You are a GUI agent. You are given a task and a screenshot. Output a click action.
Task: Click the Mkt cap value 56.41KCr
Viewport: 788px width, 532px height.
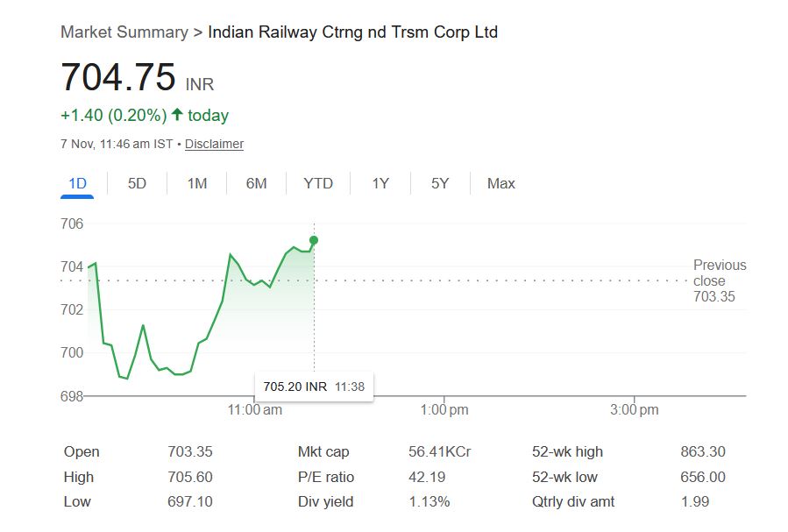click(x=439, y=452)
